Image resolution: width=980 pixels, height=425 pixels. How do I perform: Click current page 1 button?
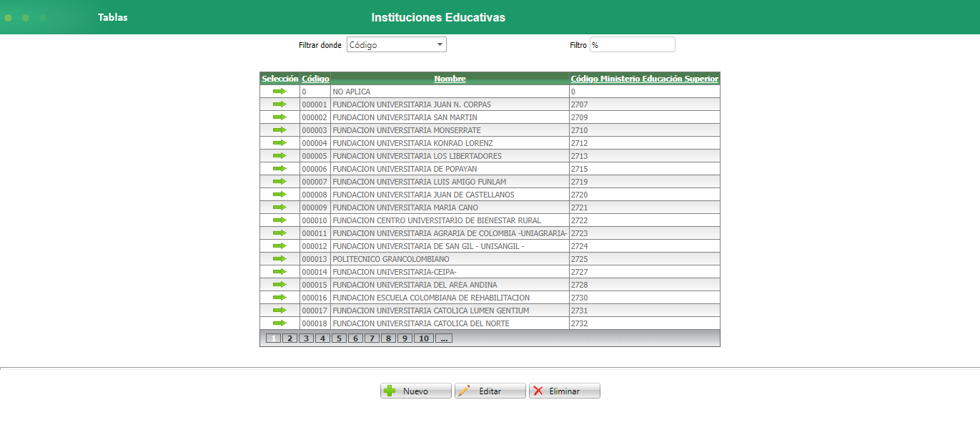point(273,338)
